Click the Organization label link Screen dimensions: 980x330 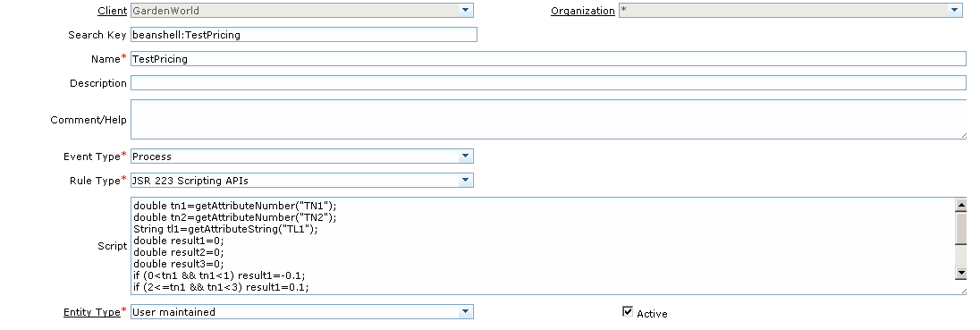point(582,11)
